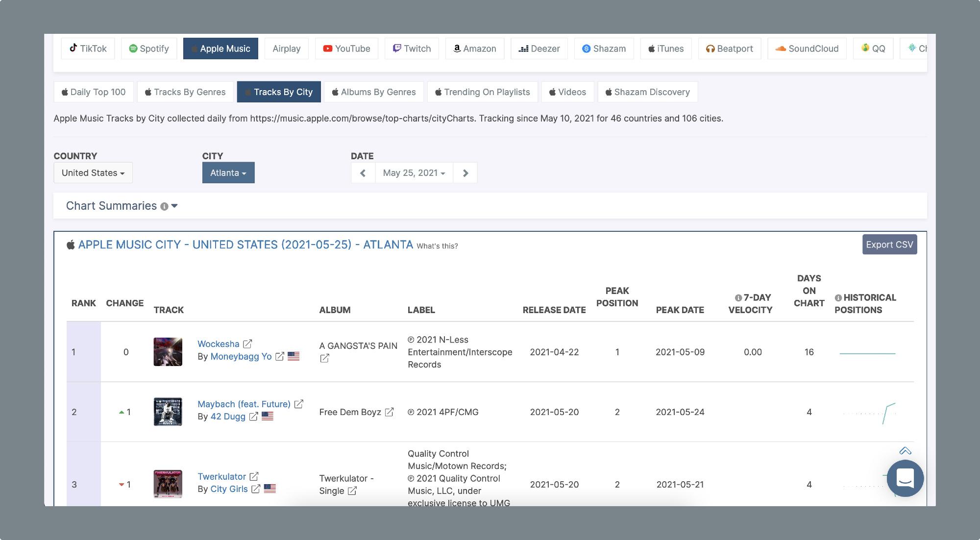Switch to Tracks By Genres
Image resolution: width=980 pixels, height=540 pixels.
[185, 92]
